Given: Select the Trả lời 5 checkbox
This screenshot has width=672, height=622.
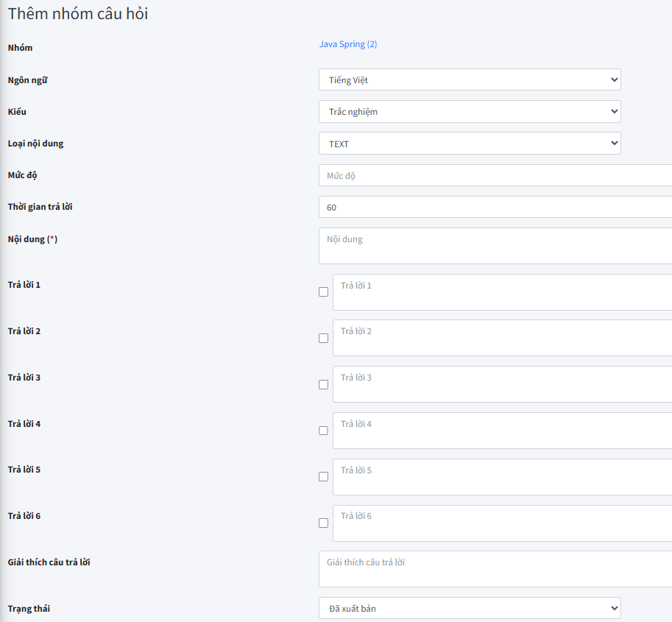Looking at the screenshot, I should (323, 477).
